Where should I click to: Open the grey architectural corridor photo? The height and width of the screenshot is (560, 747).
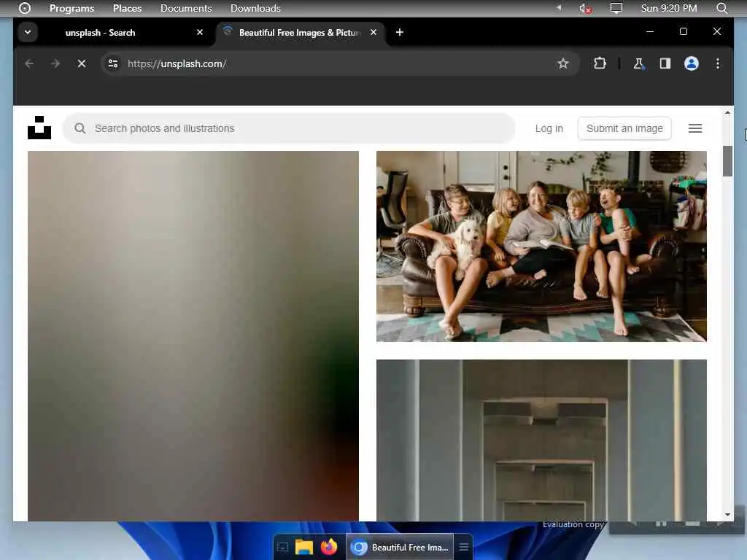click(x=541, y=440)
